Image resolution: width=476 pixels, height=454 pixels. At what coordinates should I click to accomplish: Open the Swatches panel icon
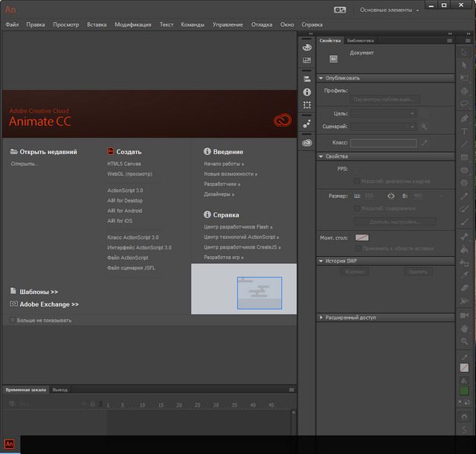[307, 60]
